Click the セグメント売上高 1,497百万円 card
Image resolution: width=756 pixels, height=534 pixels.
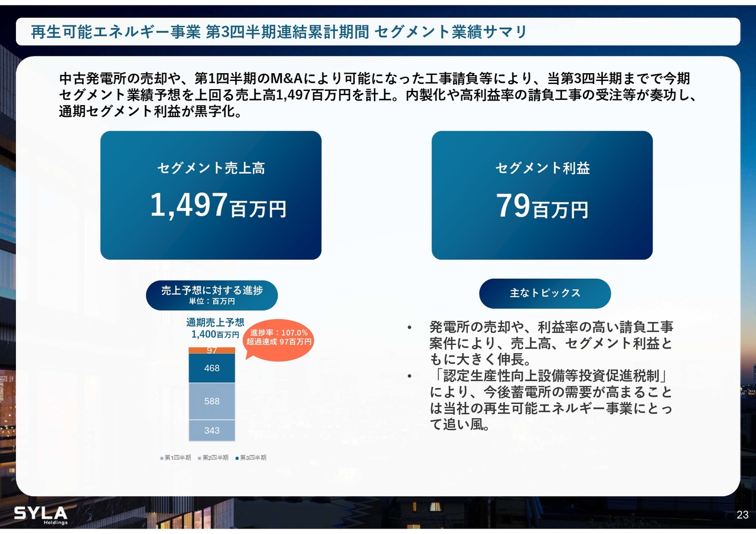pyautogui.click(x=211, y=195)
